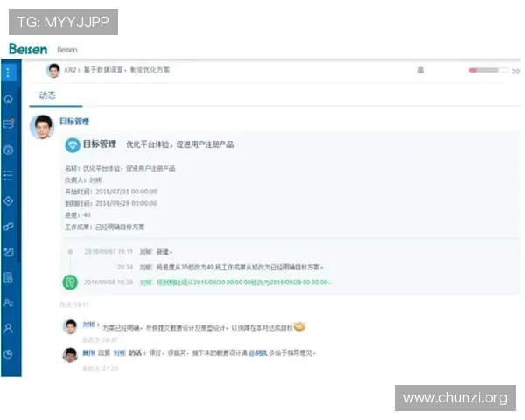The width and height of the screenshot is (525, 420).
Task: Click 开始时间: 2016/07/01 00:00:00 line
Action: [111, 192]
